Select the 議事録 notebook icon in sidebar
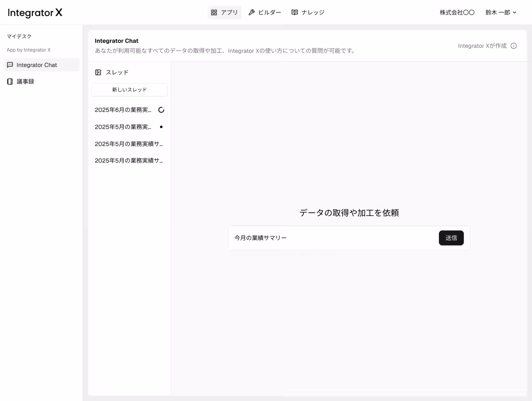The height and width of the screenshot is (401, 532). coord(10,81)
